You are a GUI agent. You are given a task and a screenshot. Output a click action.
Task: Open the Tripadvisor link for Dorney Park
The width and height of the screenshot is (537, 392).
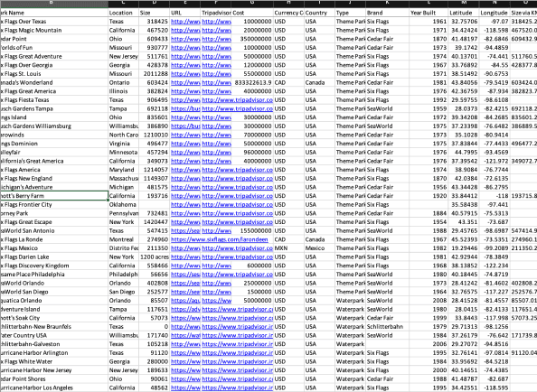(x=238, y=213)
